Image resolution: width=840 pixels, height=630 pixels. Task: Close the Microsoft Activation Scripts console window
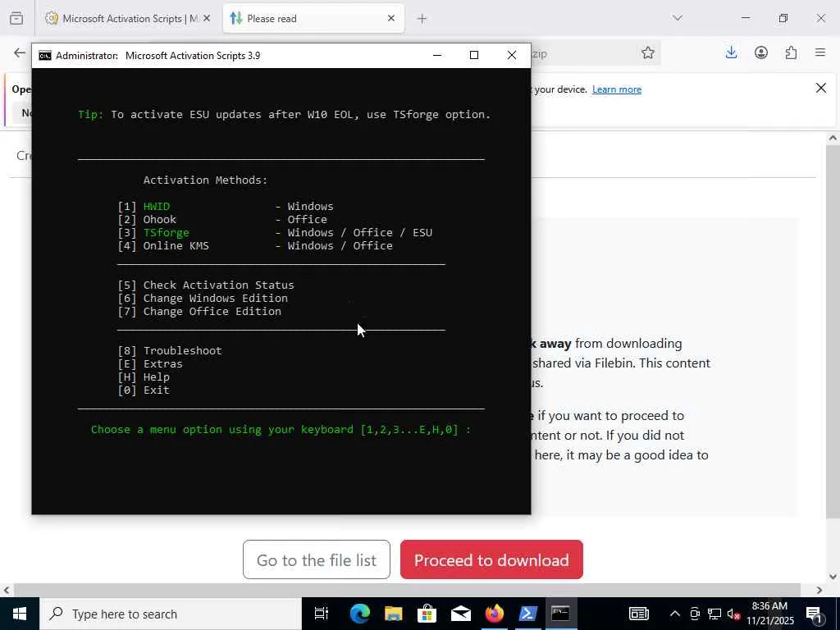pyautogui.click(x=512, y=55)
